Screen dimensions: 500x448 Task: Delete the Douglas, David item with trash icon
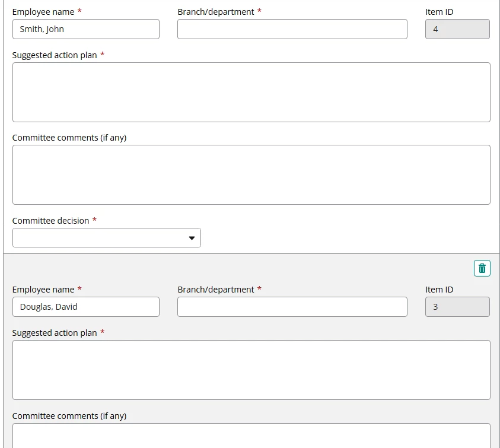[482, 268]
